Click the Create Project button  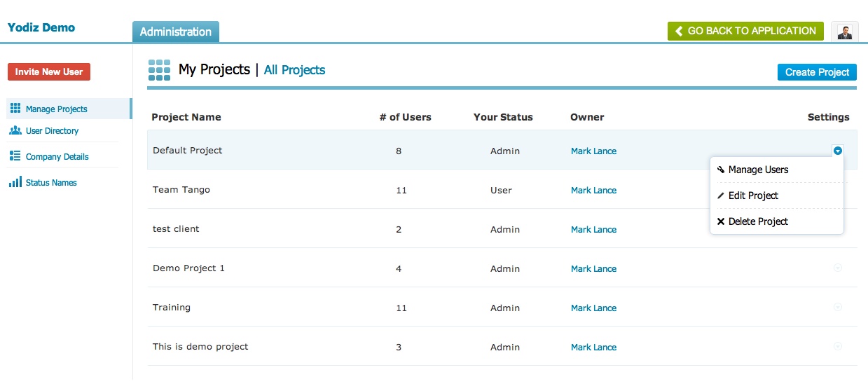(x=817, y=72)
